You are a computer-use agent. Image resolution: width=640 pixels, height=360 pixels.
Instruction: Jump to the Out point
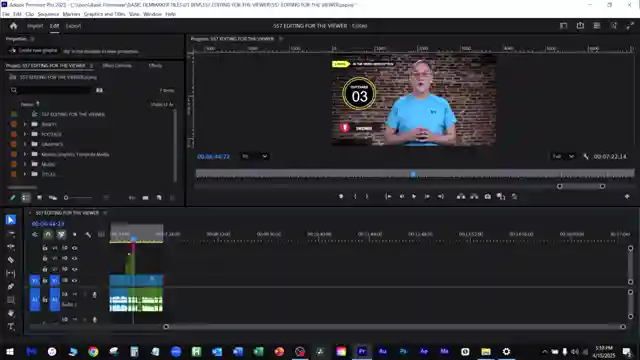coord(440,197)
